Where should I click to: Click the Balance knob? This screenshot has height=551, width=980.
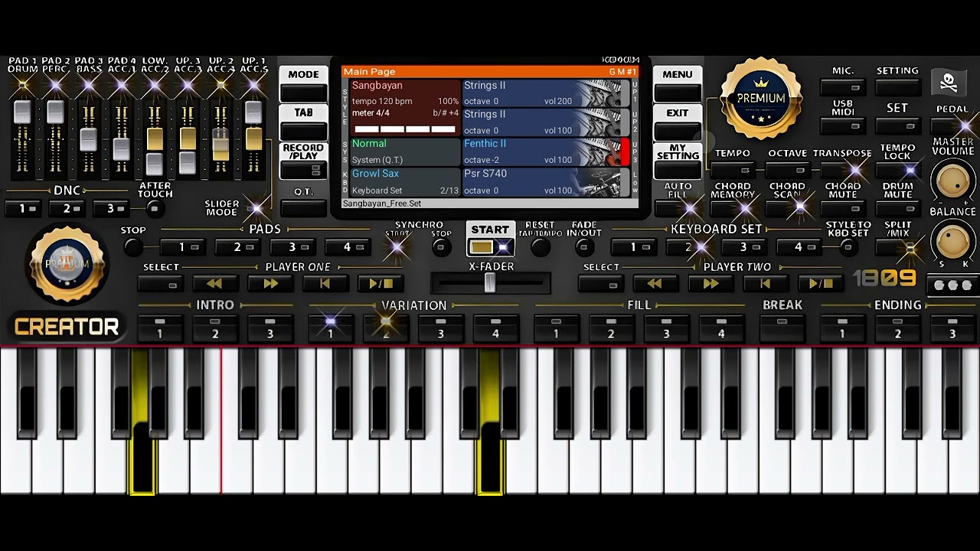(952, 241)
